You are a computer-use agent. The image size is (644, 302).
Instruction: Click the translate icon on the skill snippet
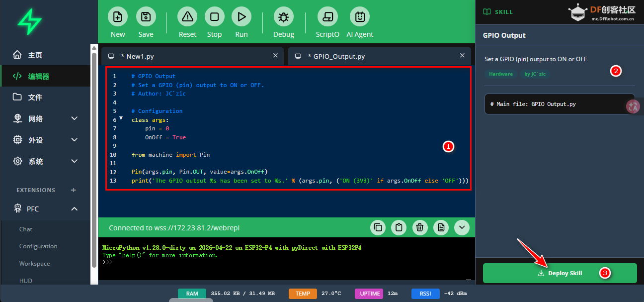pos(633,106)
